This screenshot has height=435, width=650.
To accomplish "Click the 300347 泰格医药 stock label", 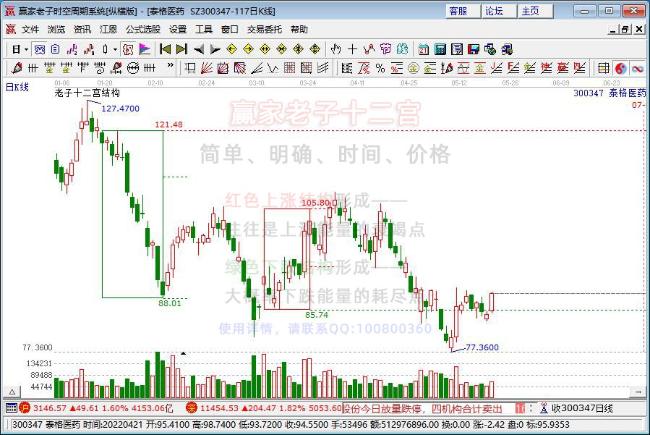I will (610, 93).
